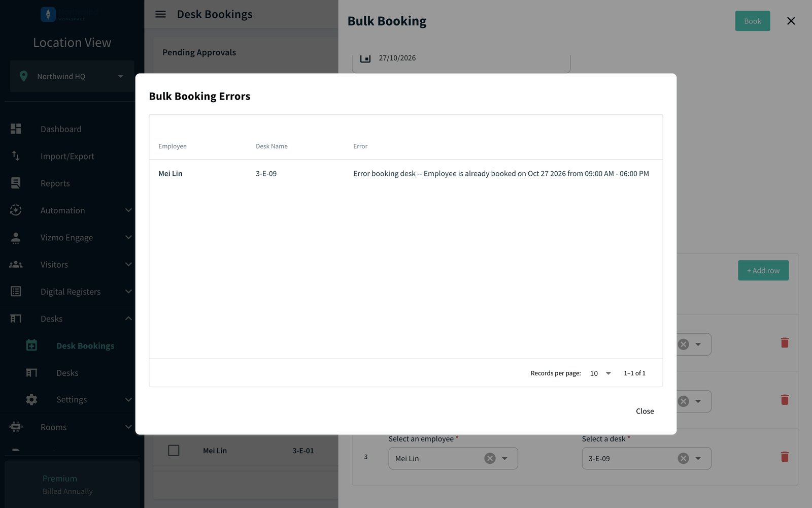Open the Desks submenu item
The width and height of the screenshot is (812, 508).
tap(67, 373)
